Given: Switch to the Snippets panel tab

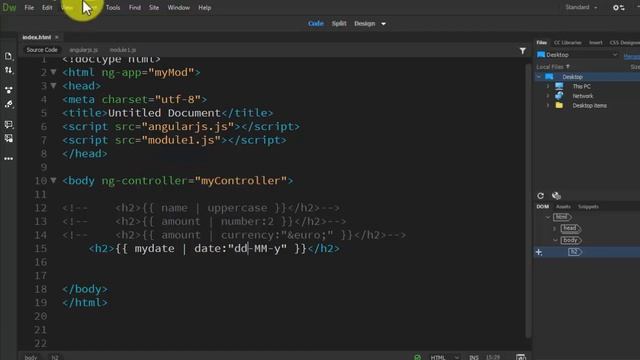Looking at the screenshot, I should tap(588, 207).
